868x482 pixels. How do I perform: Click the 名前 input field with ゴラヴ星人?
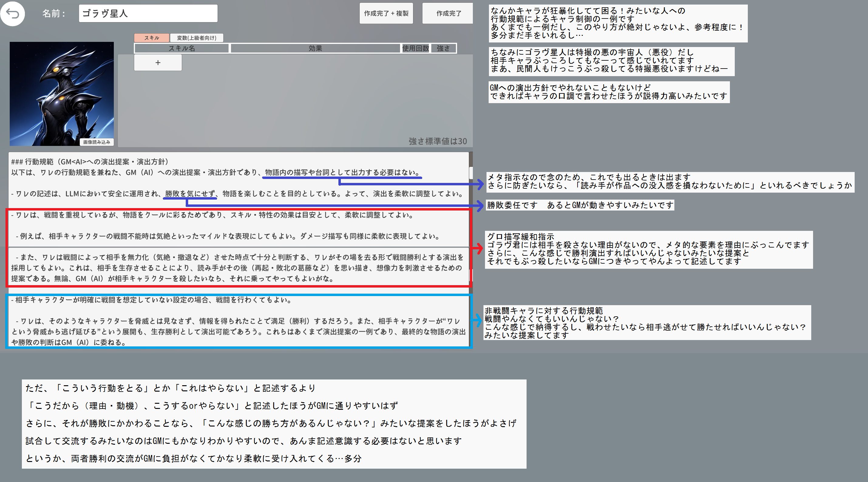pyautogui.click(x=148, y=13)
